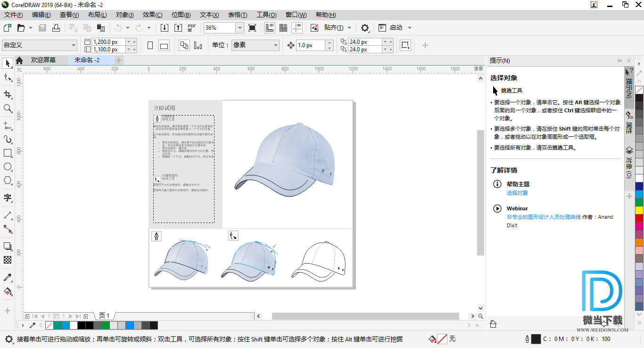
Task: Click the Import icon
Action: click(165, 28)
